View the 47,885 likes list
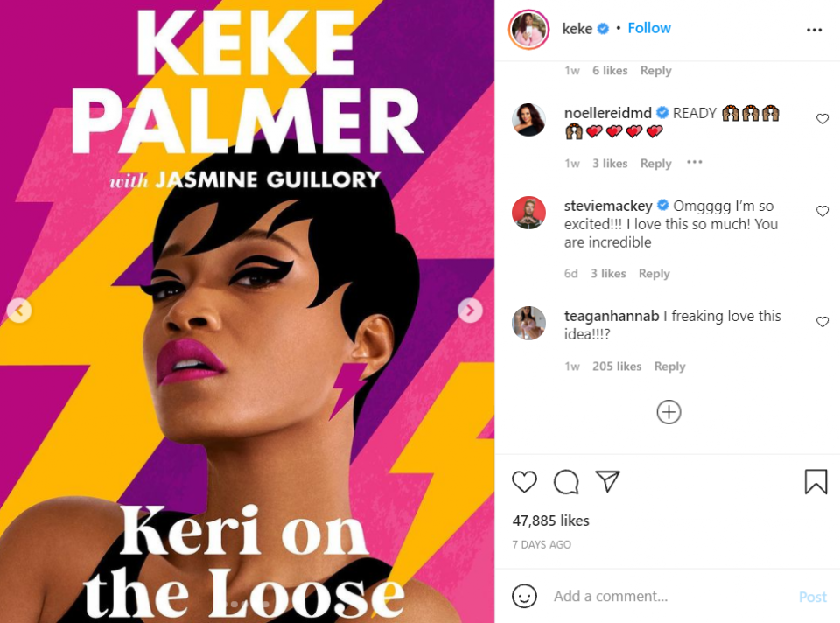840x623 pixels. click(550, 521)
